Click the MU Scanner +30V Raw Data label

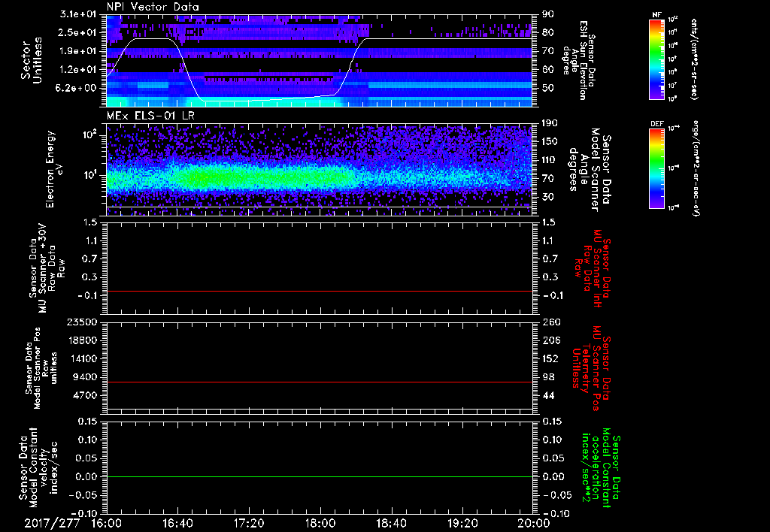point(47,268)
